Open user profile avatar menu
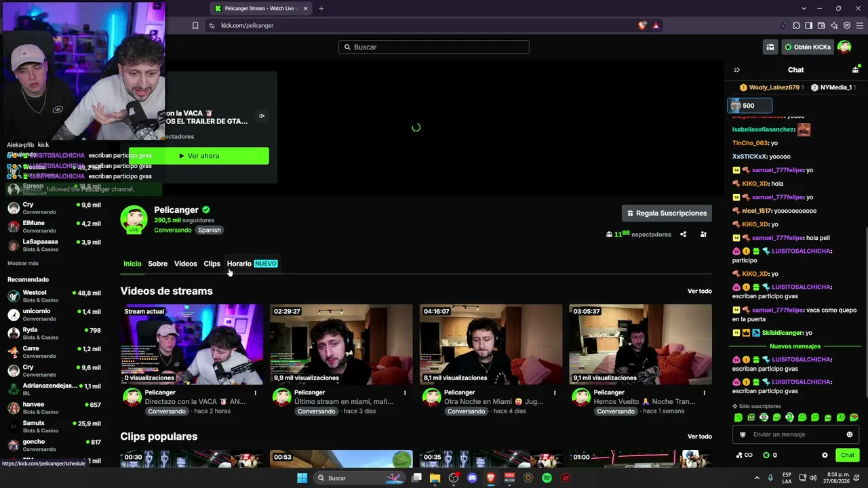The width and height of the screenshot is (868, 488). (844, 47)
